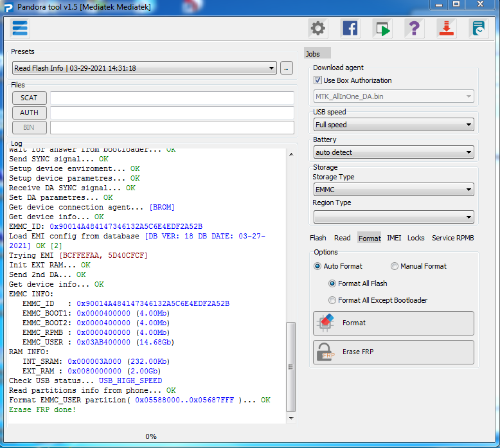Image resolution: width=500 pixels, height=448 pixels.
Task: Click the red download updates icon
Action: (x=447, y=28)
